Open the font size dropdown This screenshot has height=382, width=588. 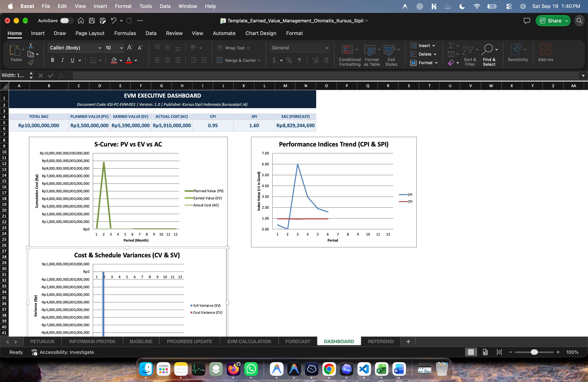(x=121, y=48)
